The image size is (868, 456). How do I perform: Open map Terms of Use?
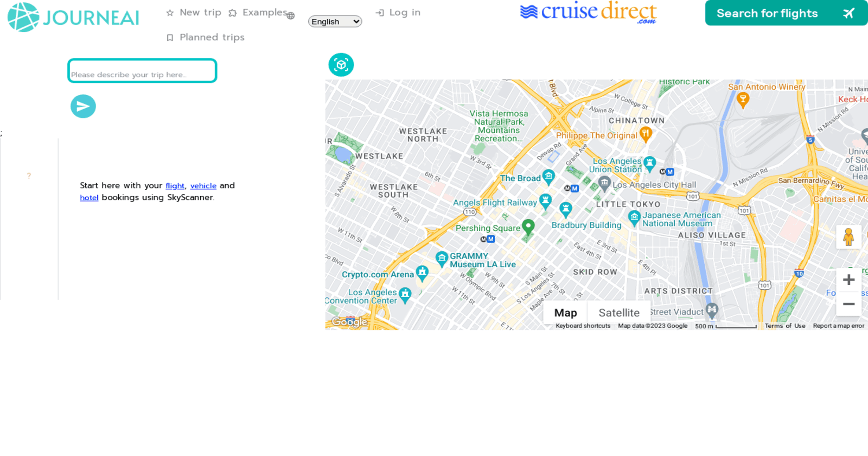[x=785, y=326]
